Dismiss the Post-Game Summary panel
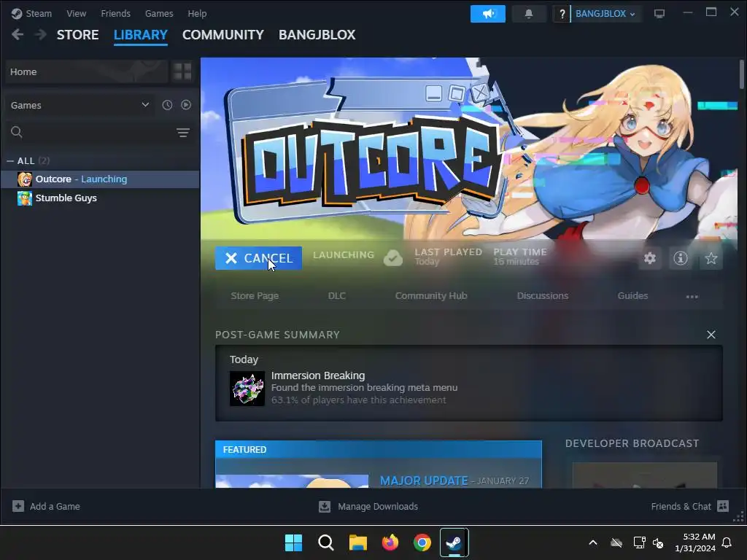 click(711, 335)
